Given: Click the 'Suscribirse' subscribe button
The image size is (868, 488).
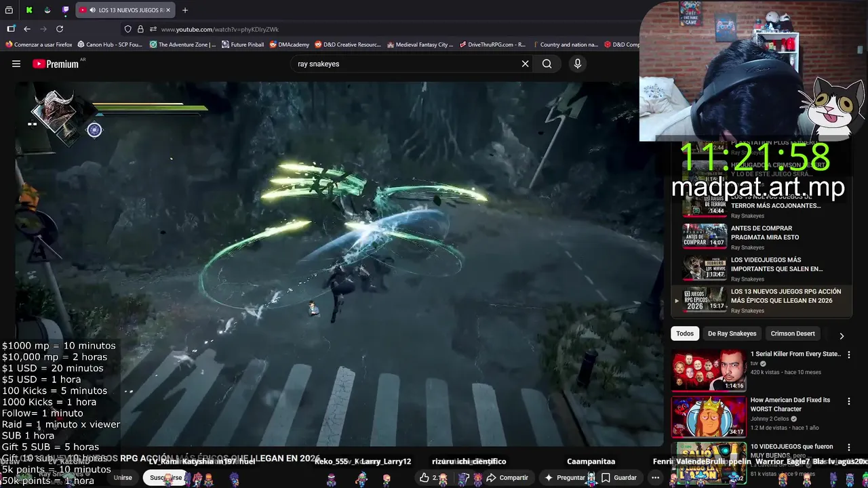Looking at the screenshot, I should pyautogui.click(x=166, y=478).
